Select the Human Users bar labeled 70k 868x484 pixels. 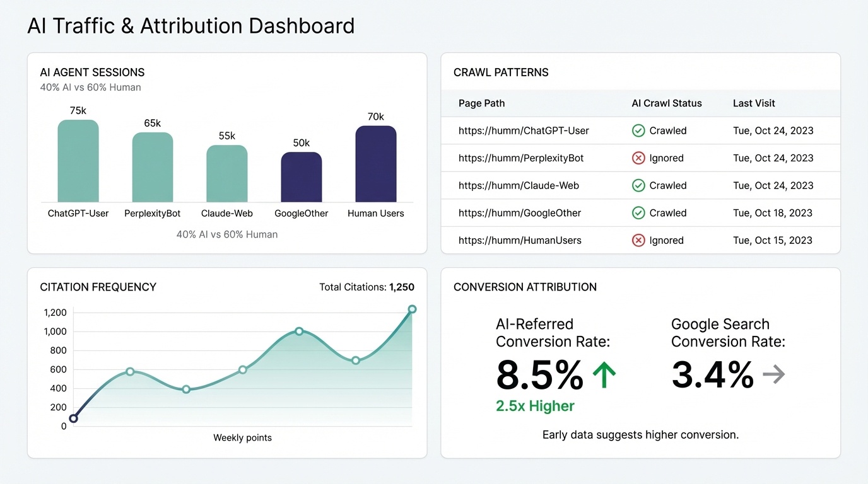point(376,164)
